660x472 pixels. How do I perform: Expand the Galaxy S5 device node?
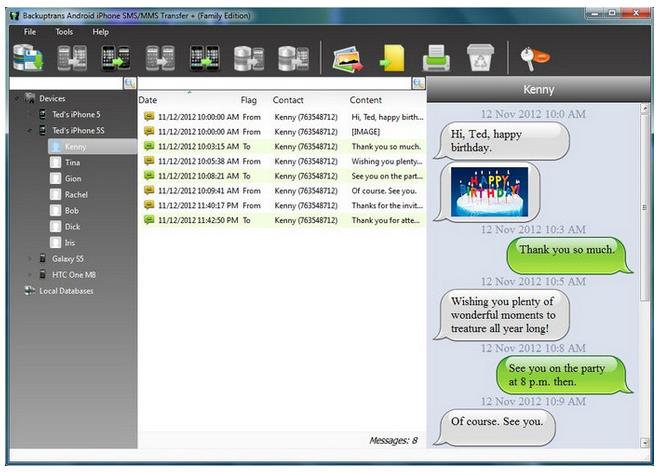pyautogui.click(x=28, y=258)
